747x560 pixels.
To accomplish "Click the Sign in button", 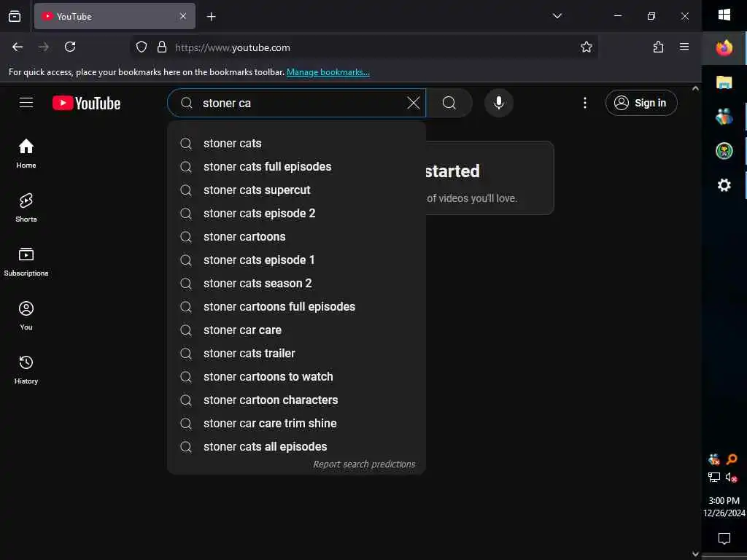I will pos(641,103).
